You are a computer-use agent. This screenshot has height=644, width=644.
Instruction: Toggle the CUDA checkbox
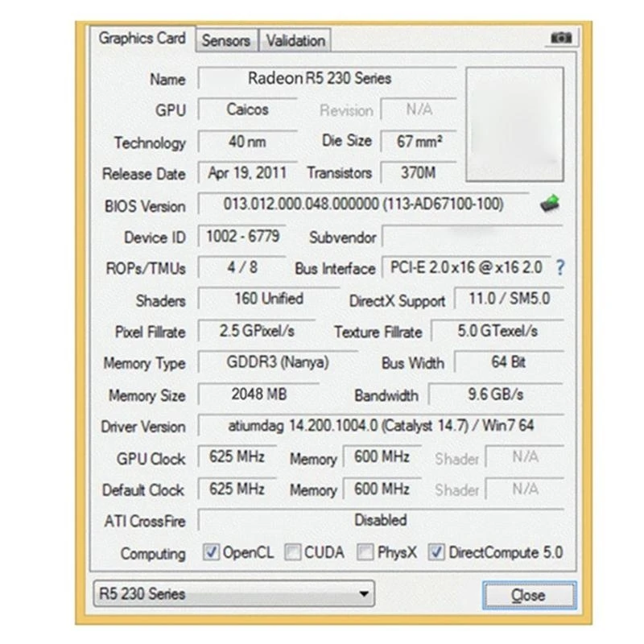[293, 552]
